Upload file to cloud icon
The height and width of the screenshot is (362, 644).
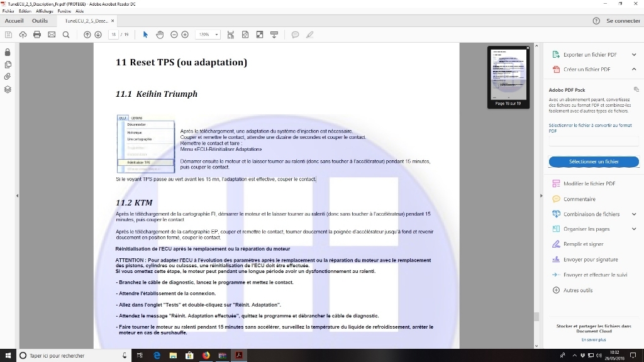pyautogui.click(x=23, y=35)
